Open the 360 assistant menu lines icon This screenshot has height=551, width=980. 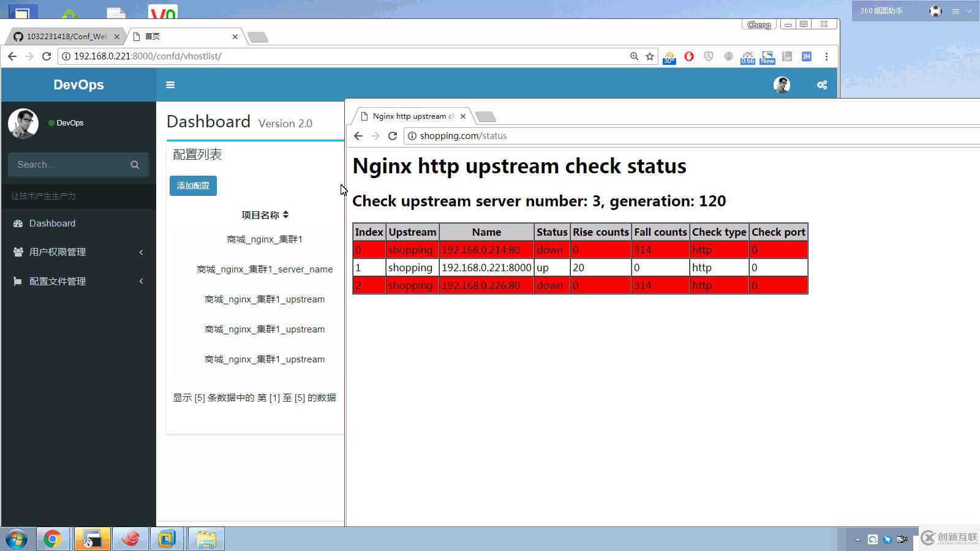tap(956, 11)
